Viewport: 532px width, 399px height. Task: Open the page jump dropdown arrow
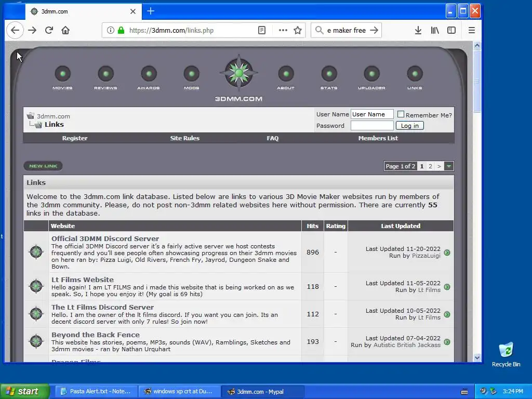[449, 166]
